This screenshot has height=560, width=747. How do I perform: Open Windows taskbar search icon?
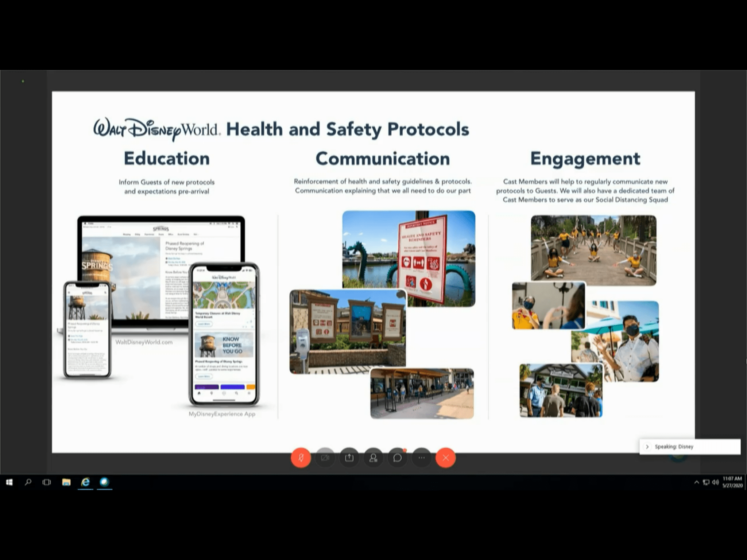coord(28,482)
